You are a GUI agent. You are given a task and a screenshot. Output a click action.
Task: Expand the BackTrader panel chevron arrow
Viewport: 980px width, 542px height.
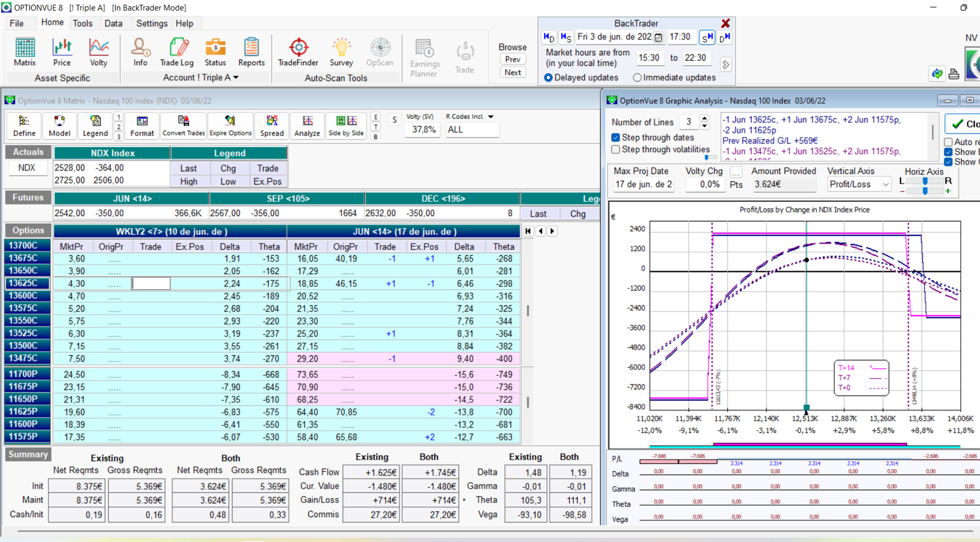click(726, 65)
